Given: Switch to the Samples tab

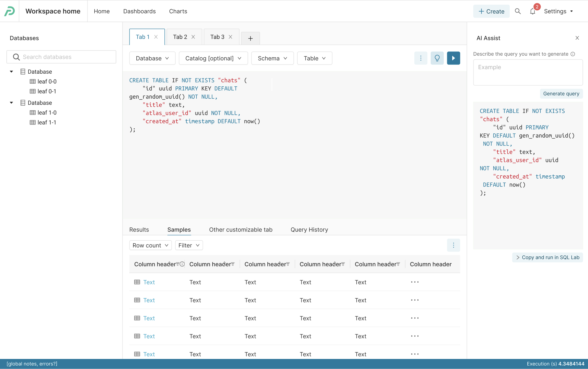Looking at the screenshot, I should 179,230.
